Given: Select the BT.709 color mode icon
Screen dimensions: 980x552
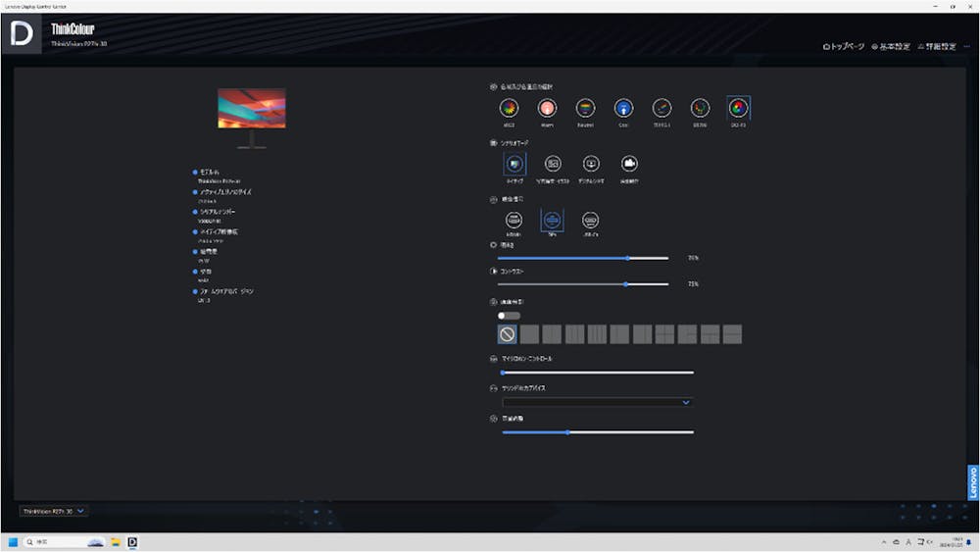Looking at the screenshot, I should tap(700, 108).
